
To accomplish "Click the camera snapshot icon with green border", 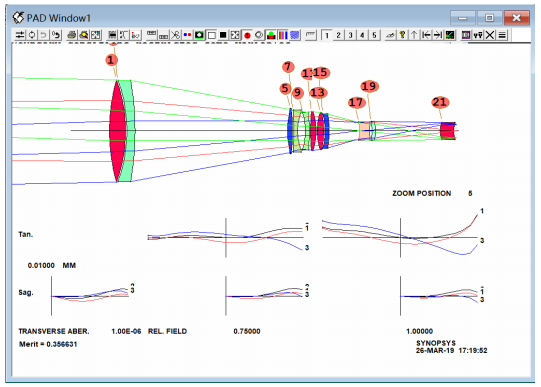I will pyautogui.click(x=199, y=35).
